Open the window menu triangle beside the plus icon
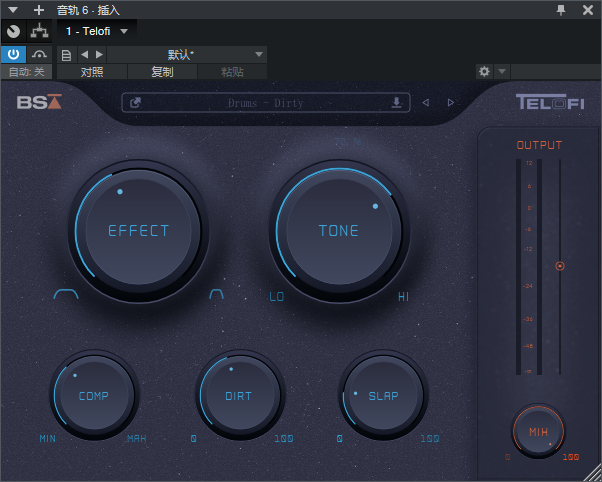This screenshot has width=602, height=482. click(x=13, y=10)
